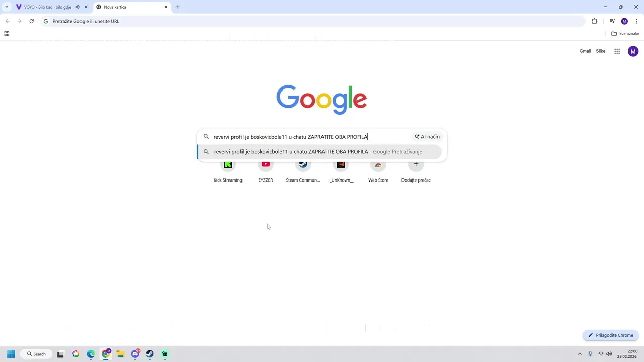The height and width of the screenshot is (362, 644).
Task: Open the EYZZER shortcut
Action: [x=266, y=171]
